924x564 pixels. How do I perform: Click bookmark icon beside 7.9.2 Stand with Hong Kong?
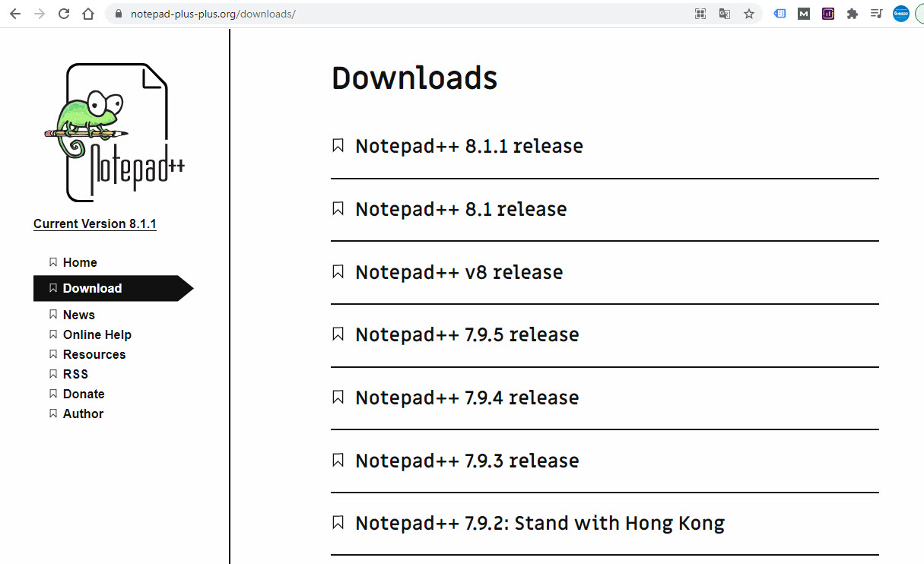coord(338,522)
